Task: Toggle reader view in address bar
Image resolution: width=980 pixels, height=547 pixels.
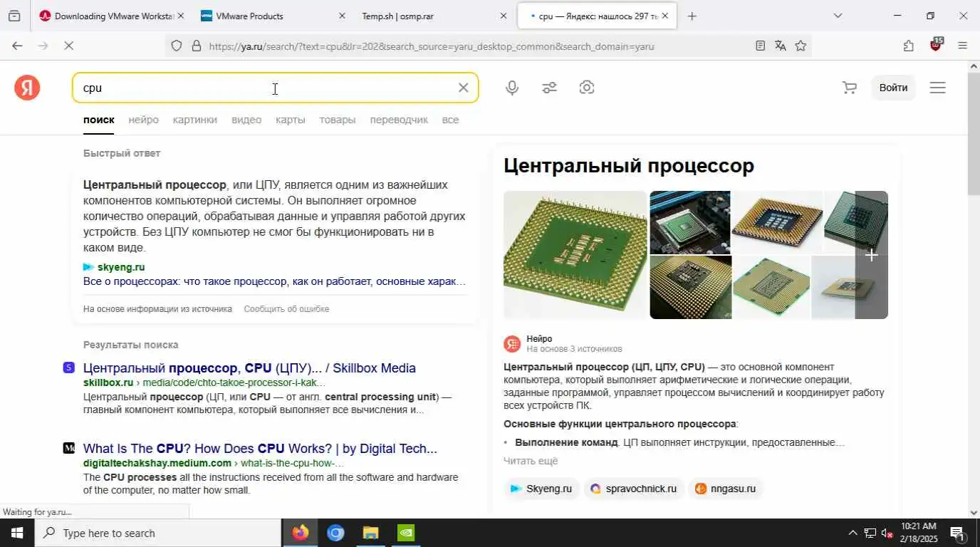Action: [760, 46]
